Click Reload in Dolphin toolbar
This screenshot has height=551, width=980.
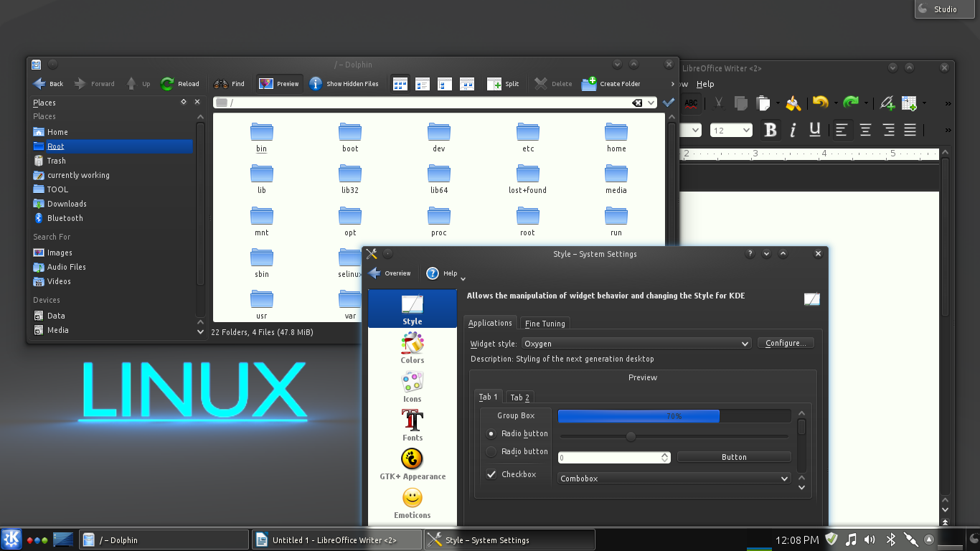pyautogui.click(x=180, y=84)
